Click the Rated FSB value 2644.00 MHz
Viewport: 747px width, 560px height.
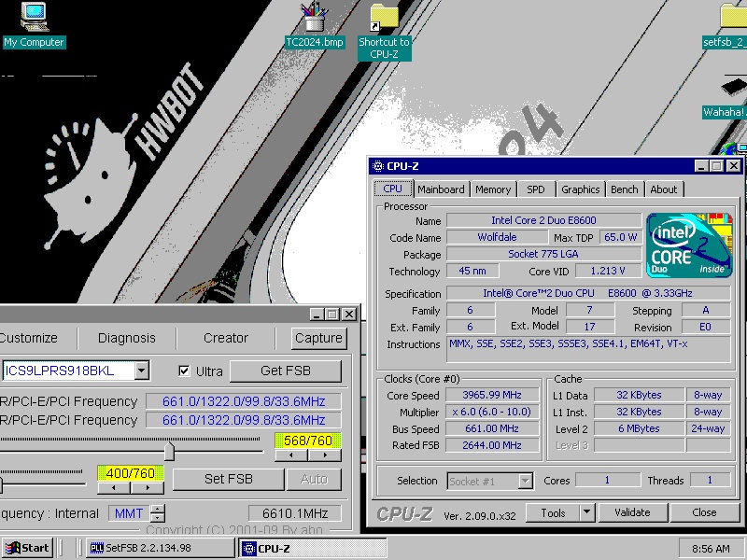point(492,445)
